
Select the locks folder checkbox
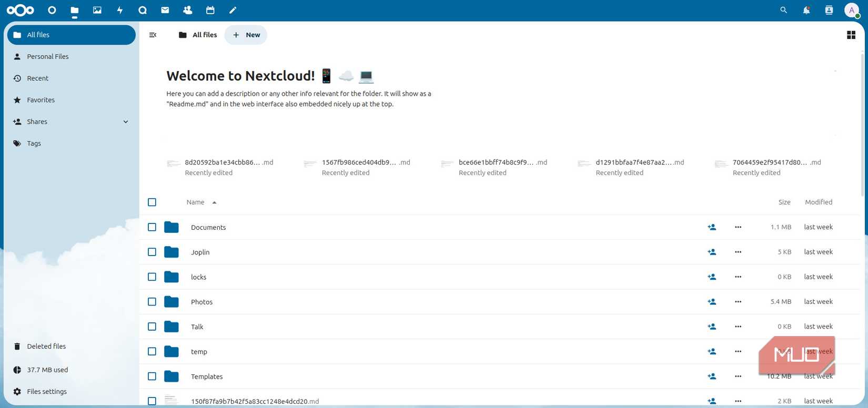tap(152, 277)
